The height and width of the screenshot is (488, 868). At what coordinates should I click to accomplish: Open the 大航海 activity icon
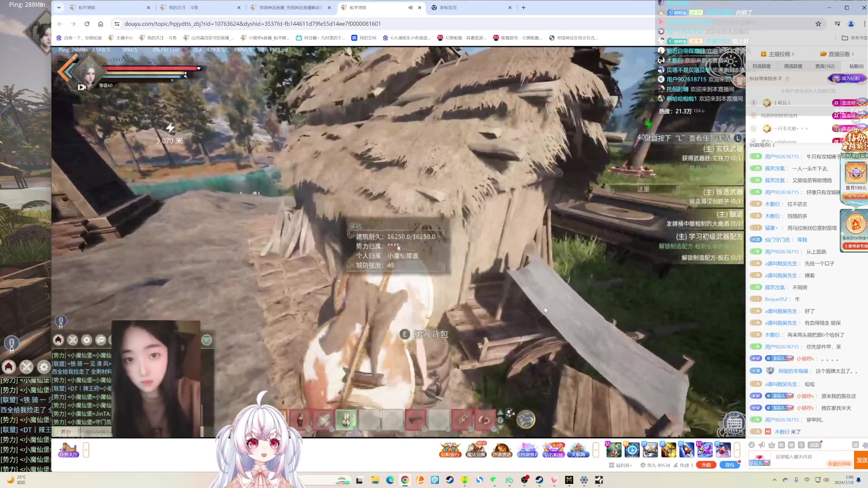tap(579, 450)
